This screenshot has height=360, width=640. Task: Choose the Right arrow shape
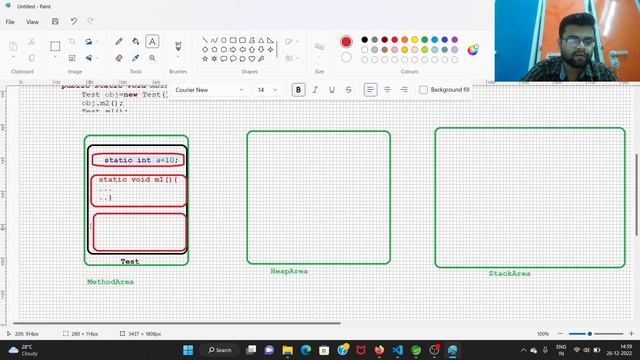pyautogui.click(x=233, y=49)
